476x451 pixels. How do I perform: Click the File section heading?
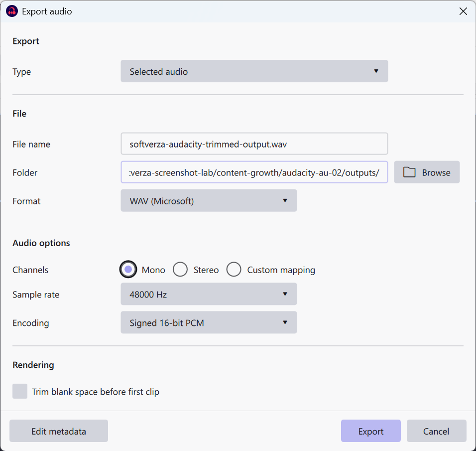pos(19,114)
